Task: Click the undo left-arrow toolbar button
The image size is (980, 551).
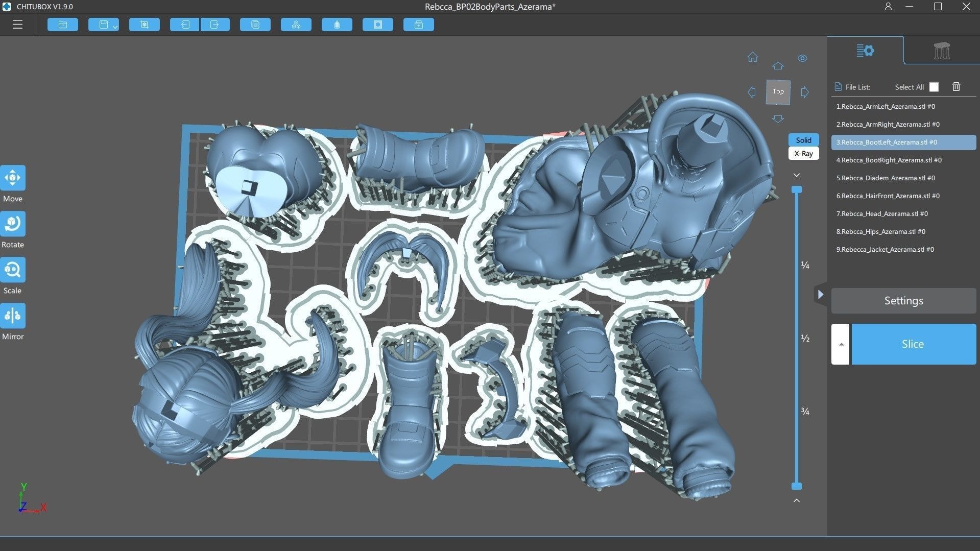Action: click(184, 25)
